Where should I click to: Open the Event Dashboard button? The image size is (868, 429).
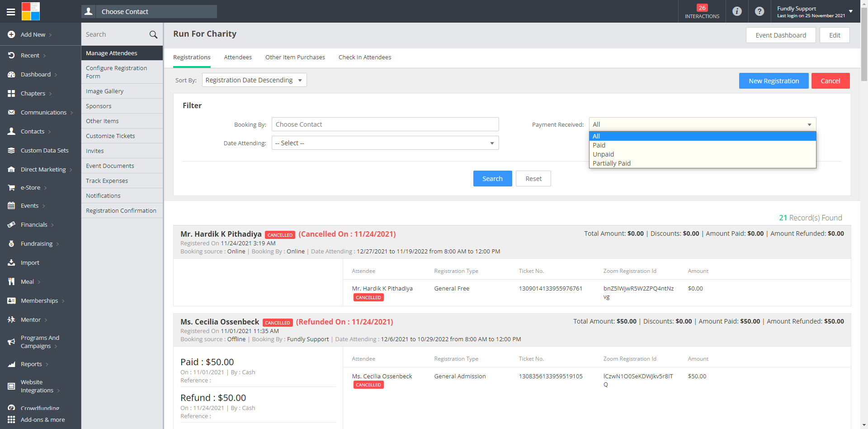tap(781, 35)
